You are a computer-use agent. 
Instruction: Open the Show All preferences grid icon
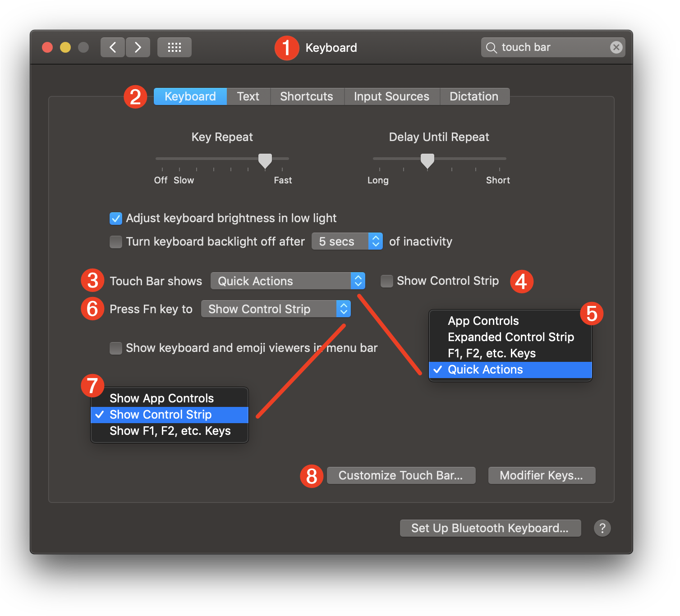tap(174, 47)
